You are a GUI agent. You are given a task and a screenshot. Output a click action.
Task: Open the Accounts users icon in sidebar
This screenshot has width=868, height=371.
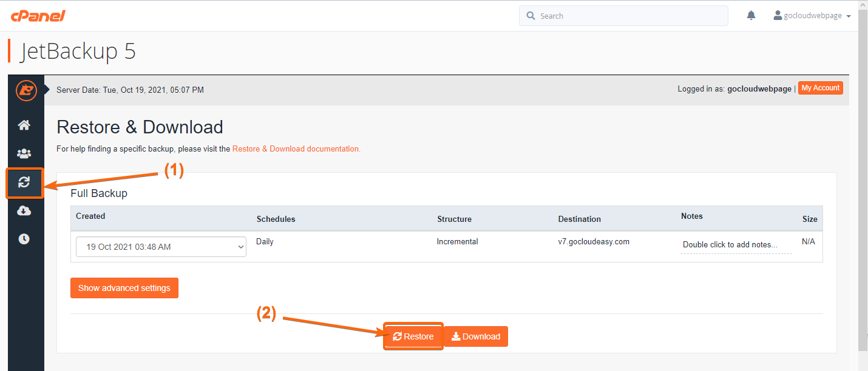pos(24,154)
